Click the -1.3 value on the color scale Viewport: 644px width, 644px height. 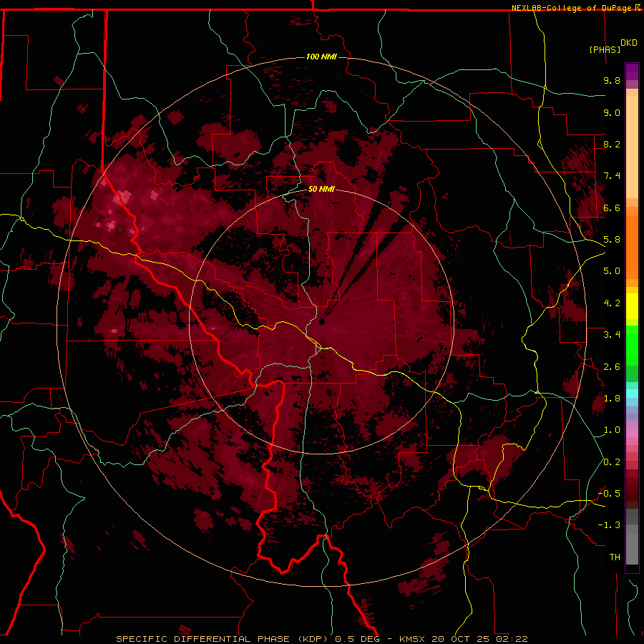(x=610, y=525)
